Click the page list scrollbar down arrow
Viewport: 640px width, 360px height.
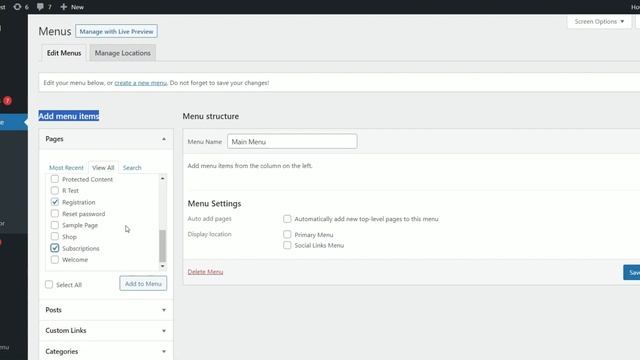coord(162,266)
